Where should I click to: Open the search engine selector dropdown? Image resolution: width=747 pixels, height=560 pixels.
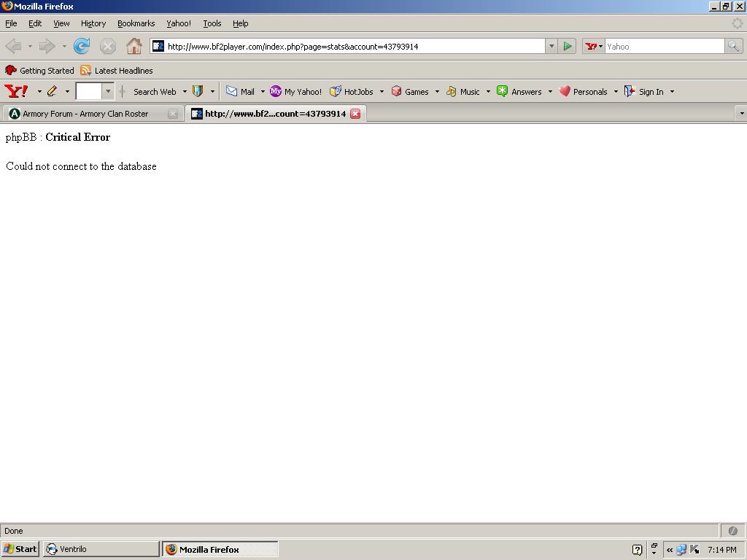(594, 46)
